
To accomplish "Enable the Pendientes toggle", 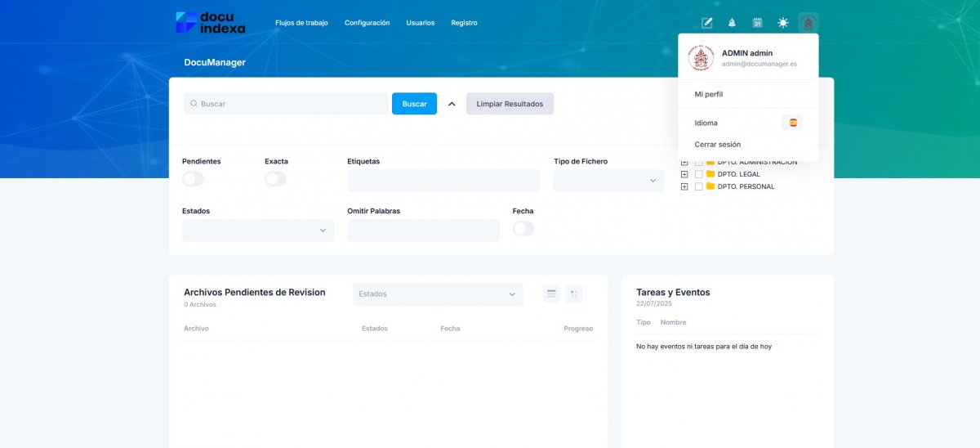I will coord(193,178).
